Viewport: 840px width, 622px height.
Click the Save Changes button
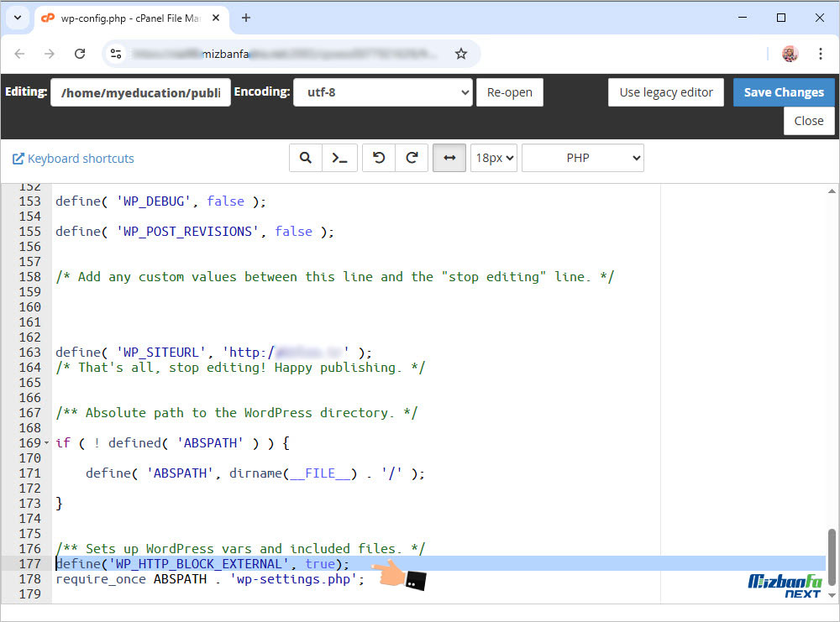click(783, 92)
